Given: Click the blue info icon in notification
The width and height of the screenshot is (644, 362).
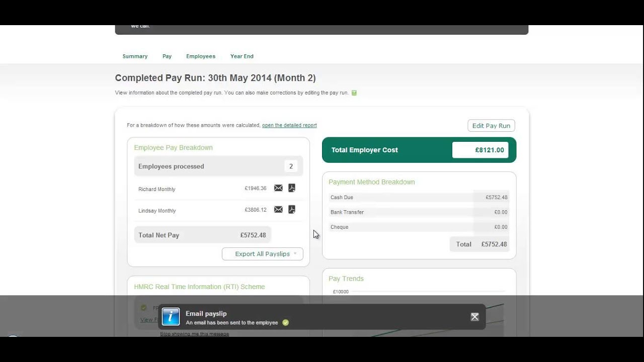Looking at the screenshot, I should (x=171, y=317).
